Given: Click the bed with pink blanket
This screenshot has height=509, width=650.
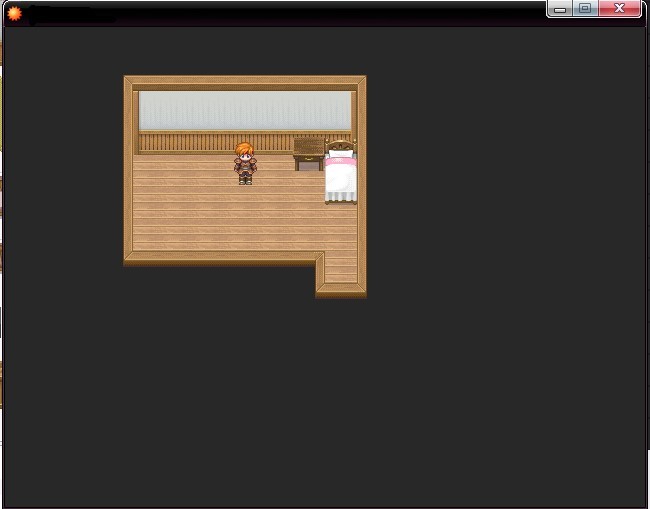Looking at the screenshot, I should coord(341,172).
